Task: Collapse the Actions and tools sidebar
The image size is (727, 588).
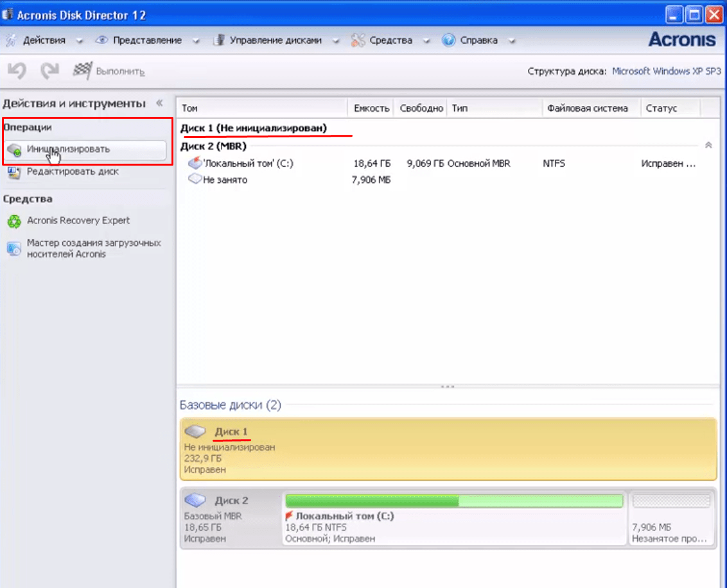Action: click(x=159, y=103)
